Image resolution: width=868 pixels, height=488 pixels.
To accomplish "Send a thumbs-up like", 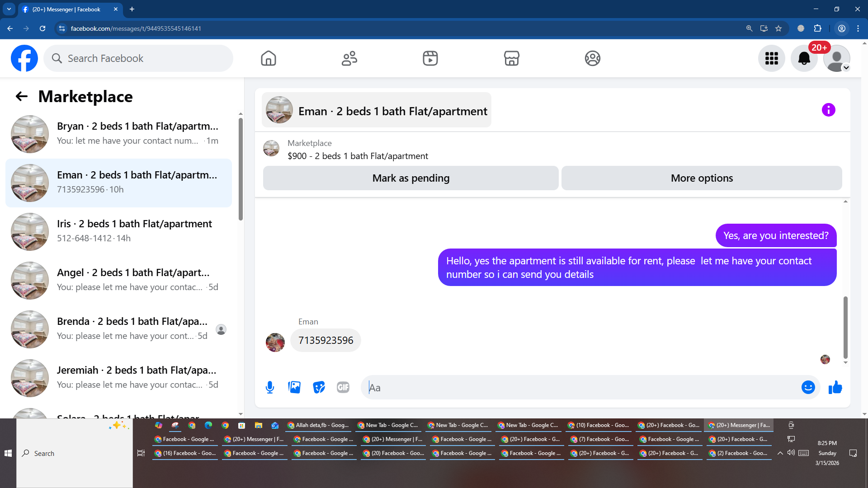I will (835, 387).
